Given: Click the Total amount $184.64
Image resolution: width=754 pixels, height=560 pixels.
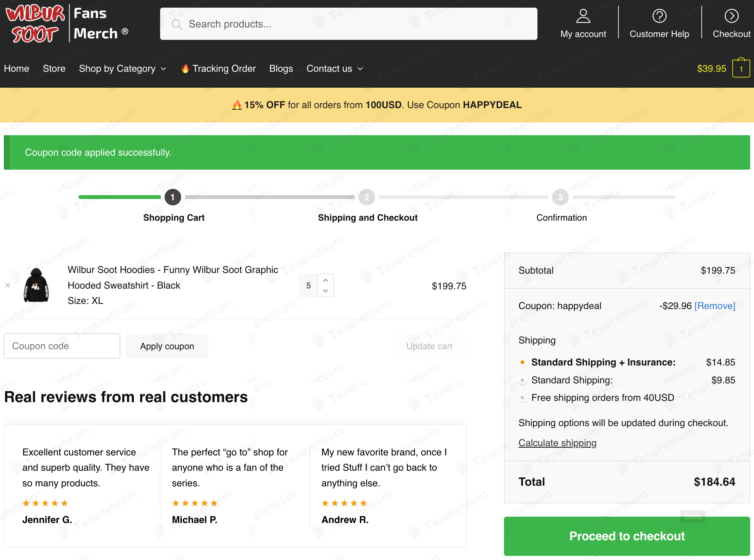Looking at the screenshot, I should click(714, 482).
